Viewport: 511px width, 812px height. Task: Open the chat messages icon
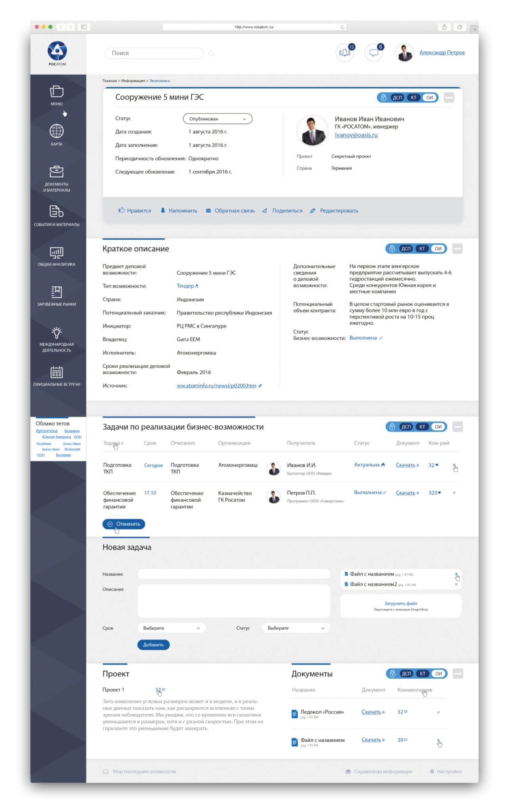click(x=374, y=53)
